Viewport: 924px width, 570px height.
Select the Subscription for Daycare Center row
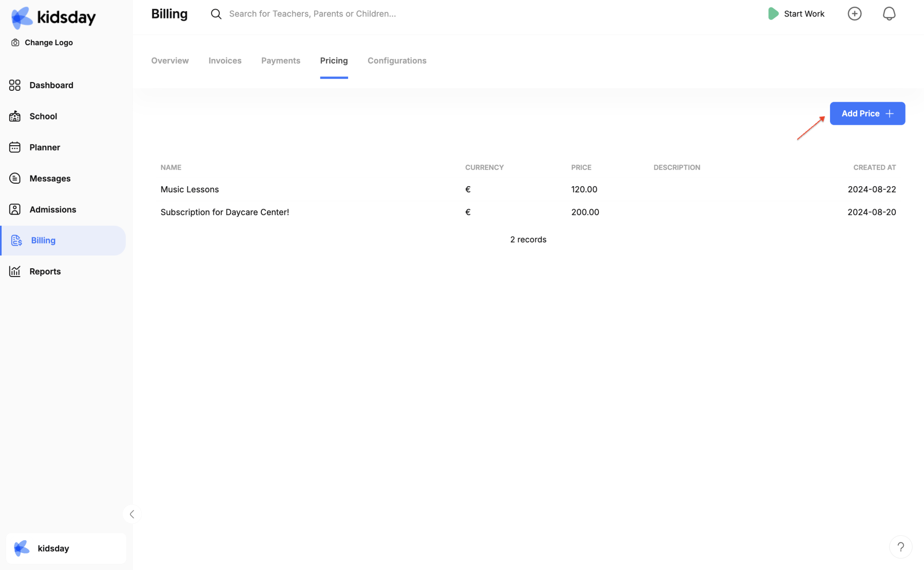coord(224,212)
